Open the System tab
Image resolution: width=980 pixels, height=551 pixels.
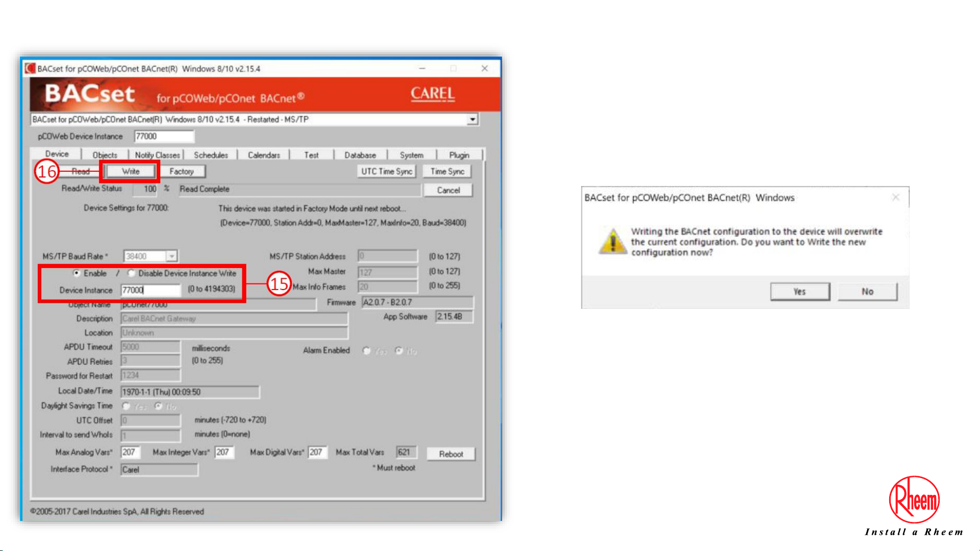tap(411, 155)
